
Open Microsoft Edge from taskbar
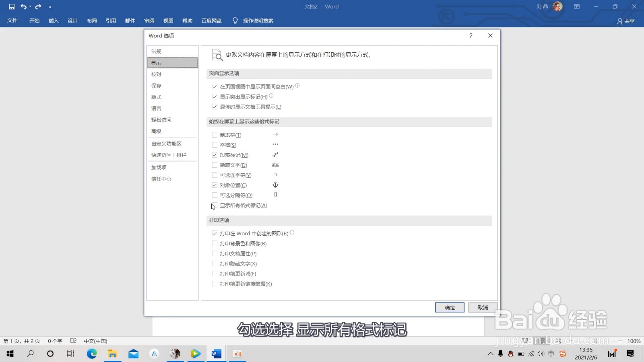[92, 354]
